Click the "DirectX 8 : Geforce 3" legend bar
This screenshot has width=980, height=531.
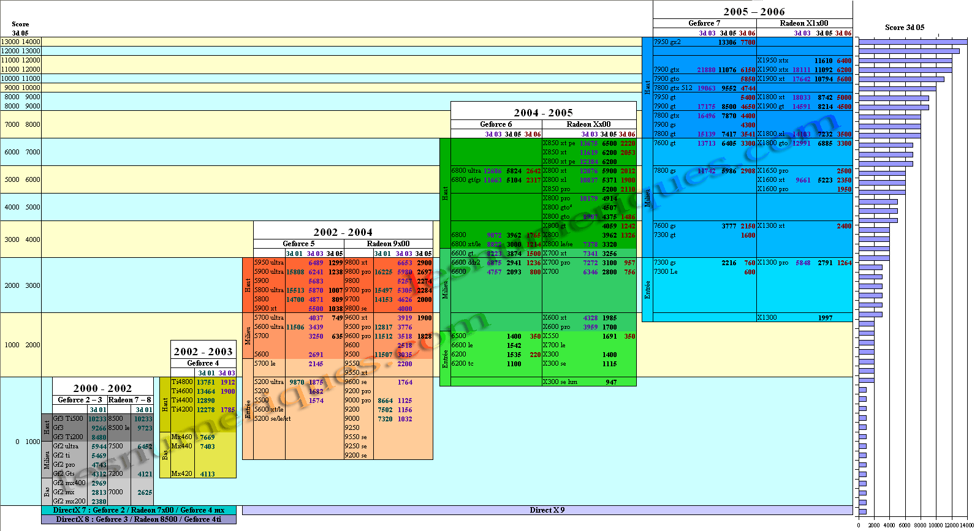pos(139,519)
